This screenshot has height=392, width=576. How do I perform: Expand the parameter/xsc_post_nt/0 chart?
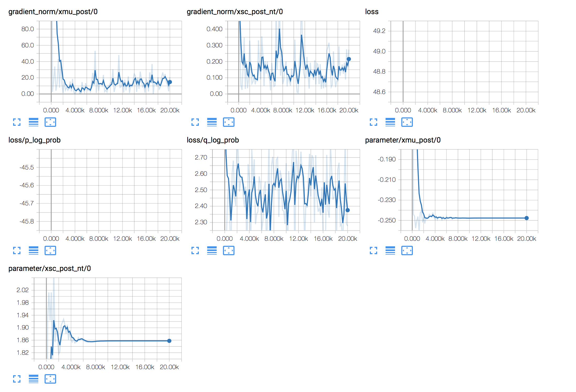pos(17,379)
